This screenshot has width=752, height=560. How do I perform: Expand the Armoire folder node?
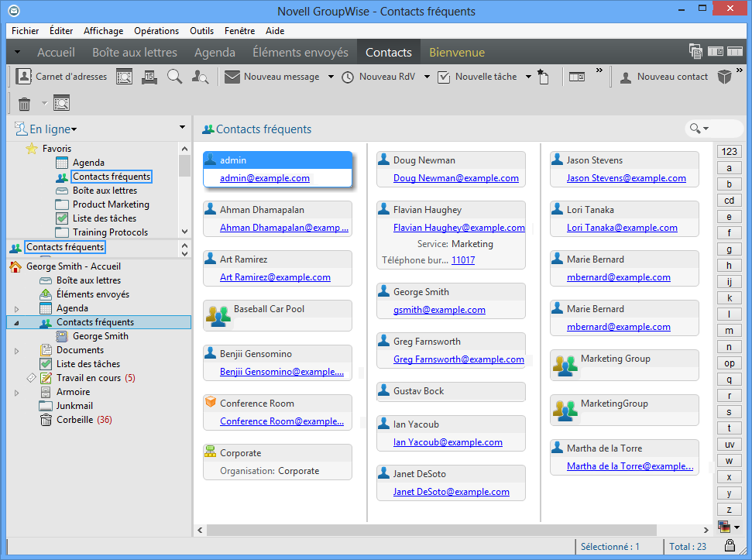[17, 393]
